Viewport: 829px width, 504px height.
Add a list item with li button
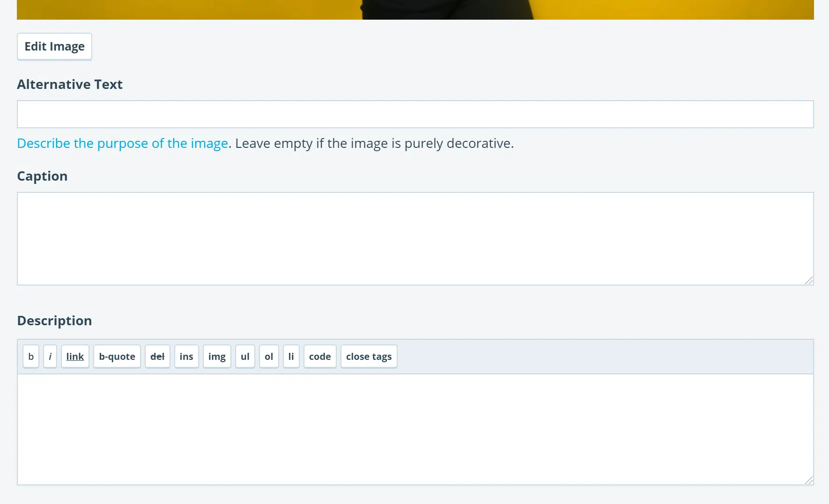coord(291,357)
